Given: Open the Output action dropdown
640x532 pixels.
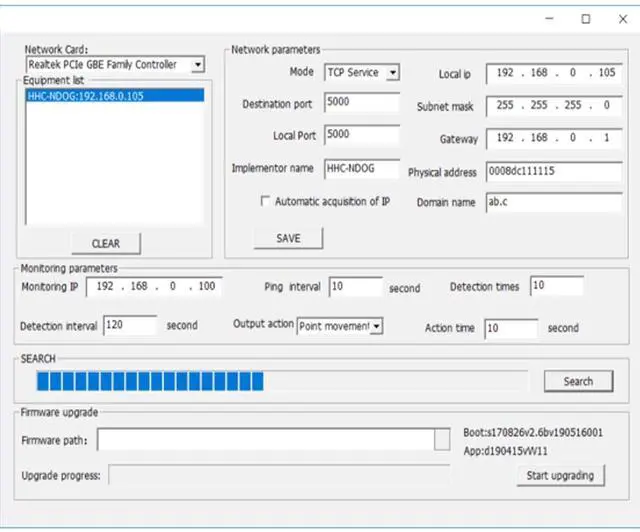Looking at the screenshot, I should 376,326.
